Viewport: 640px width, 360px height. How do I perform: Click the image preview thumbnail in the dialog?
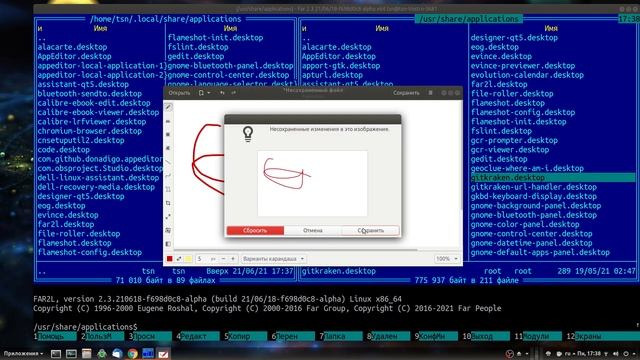coord(312,183)
